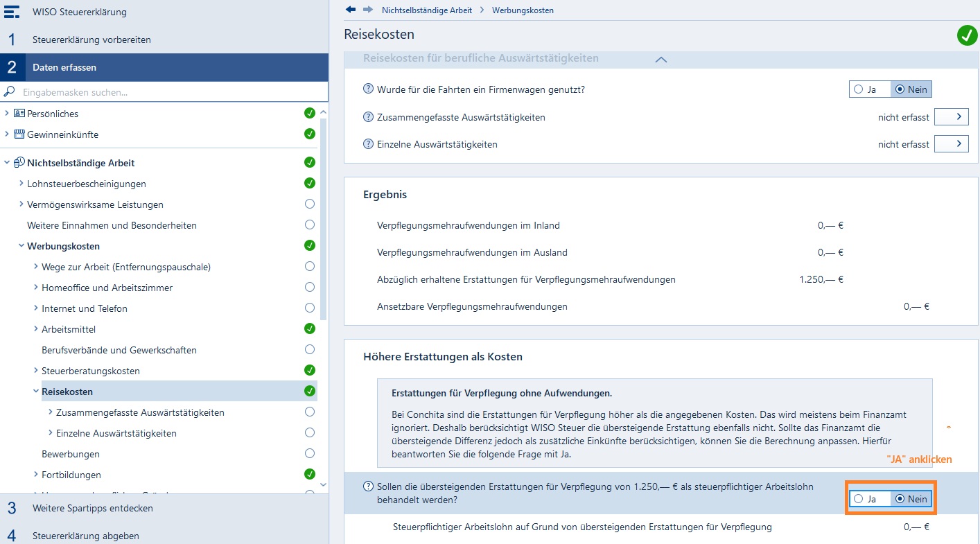The width and height of the screenshot is (980, 544).
Task: Go to Nichtselbständige Arbeit breadcrumb
Action: click(x=427, y=10)
